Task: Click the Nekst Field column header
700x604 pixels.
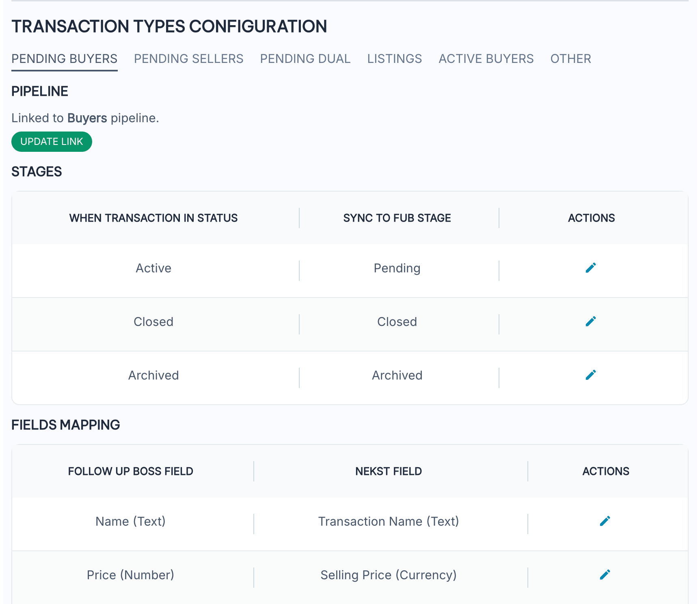Action: [388, 471]
